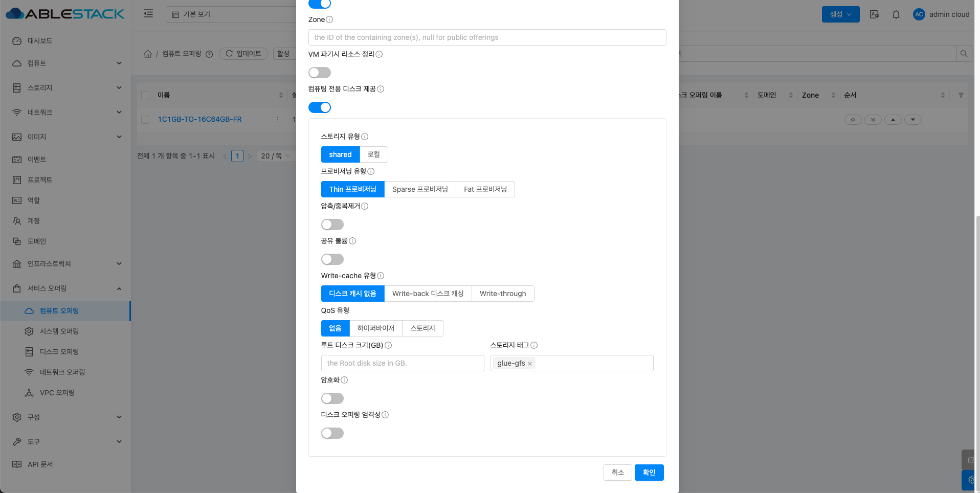The height and width of the screenshot is (493, 980).
Task: Go to home breadcrumb icon
Action: pos(148,54)
